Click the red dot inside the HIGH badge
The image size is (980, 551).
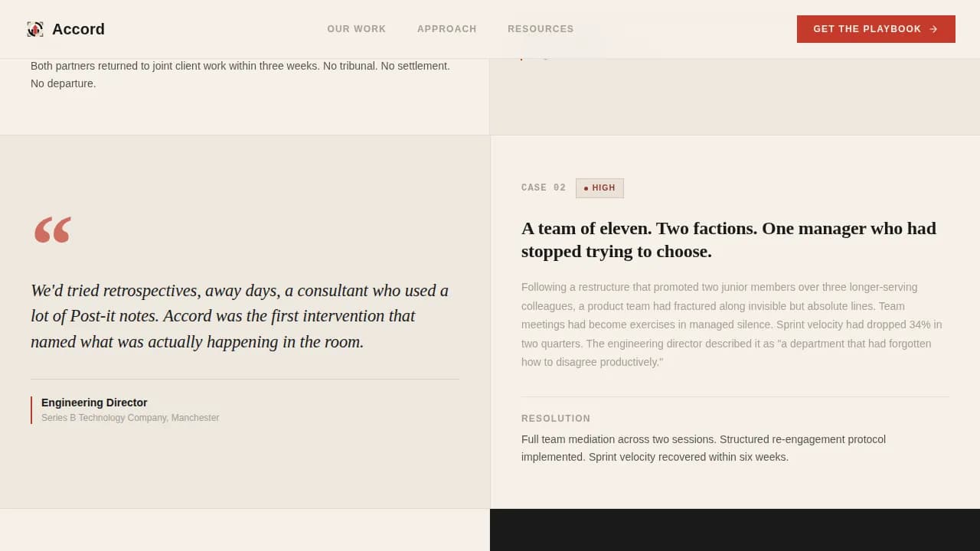click(x=586, y=187)
